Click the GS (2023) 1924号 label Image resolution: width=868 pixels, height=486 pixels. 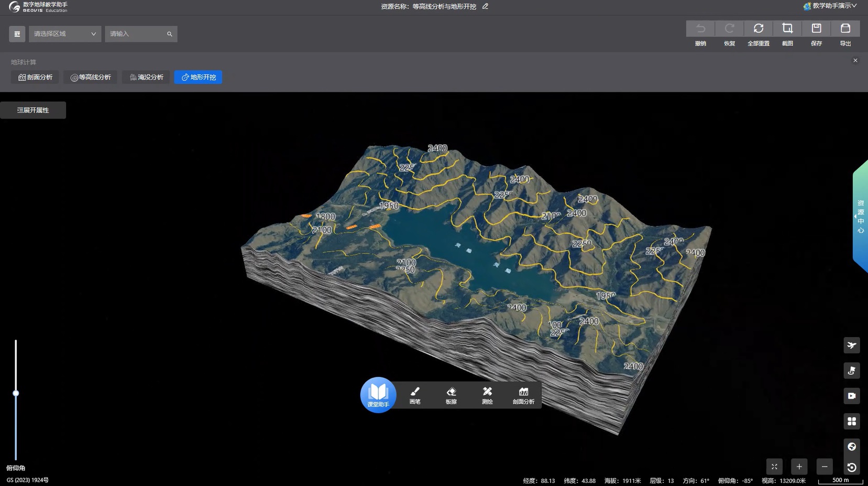pyautogui.click(x=27, y=480)
